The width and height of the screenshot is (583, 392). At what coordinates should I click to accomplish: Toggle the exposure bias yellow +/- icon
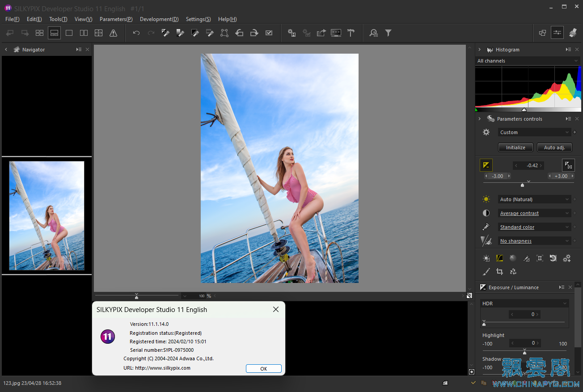click(x=486, y=165)
